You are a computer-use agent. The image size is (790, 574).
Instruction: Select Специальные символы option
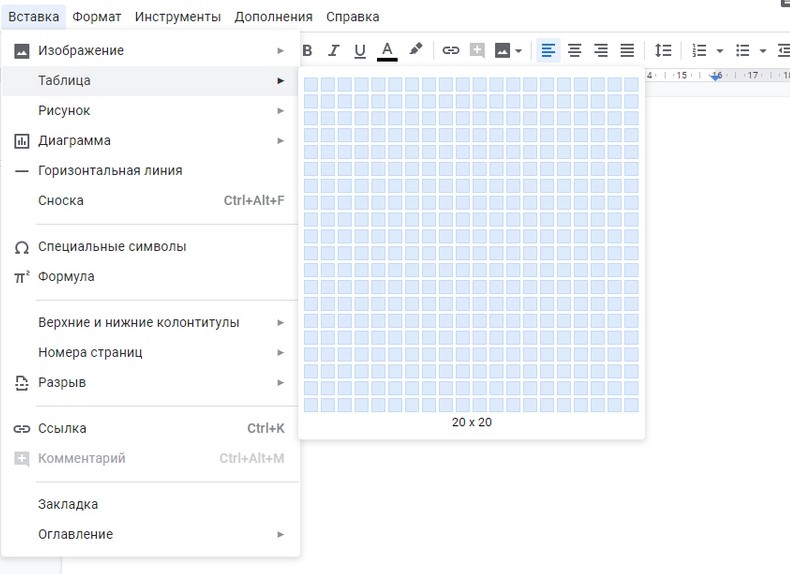[x=112, y=247]
